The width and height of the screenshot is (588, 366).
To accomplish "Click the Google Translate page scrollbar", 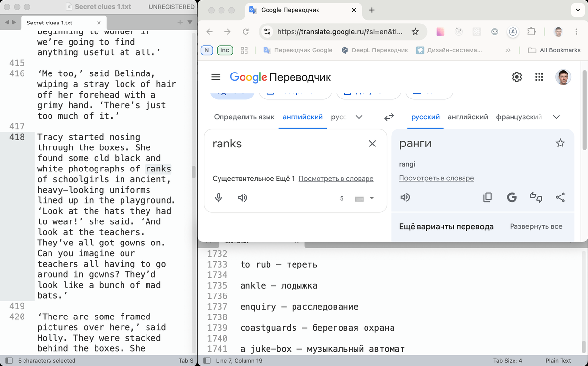I will [x=584, y=110].
